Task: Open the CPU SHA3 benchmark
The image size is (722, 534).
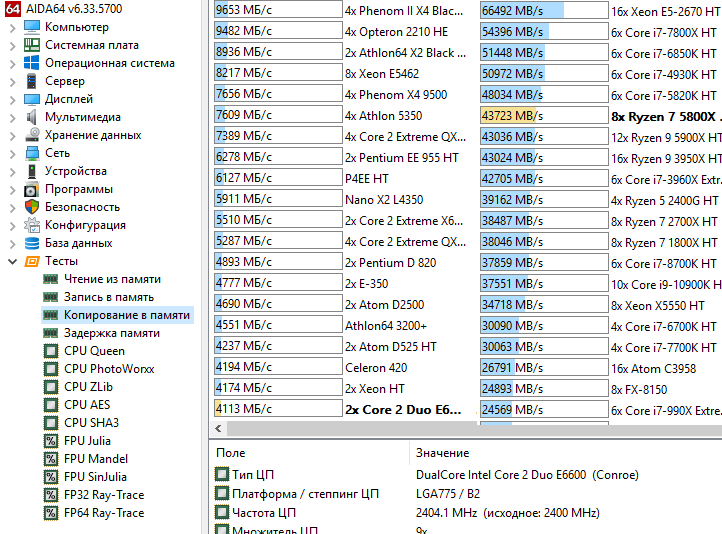Action: [91, 423]
